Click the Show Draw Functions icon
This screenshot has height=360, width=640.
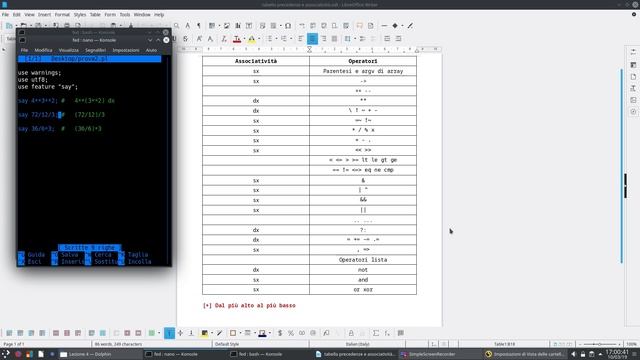(x=410, y=26)
